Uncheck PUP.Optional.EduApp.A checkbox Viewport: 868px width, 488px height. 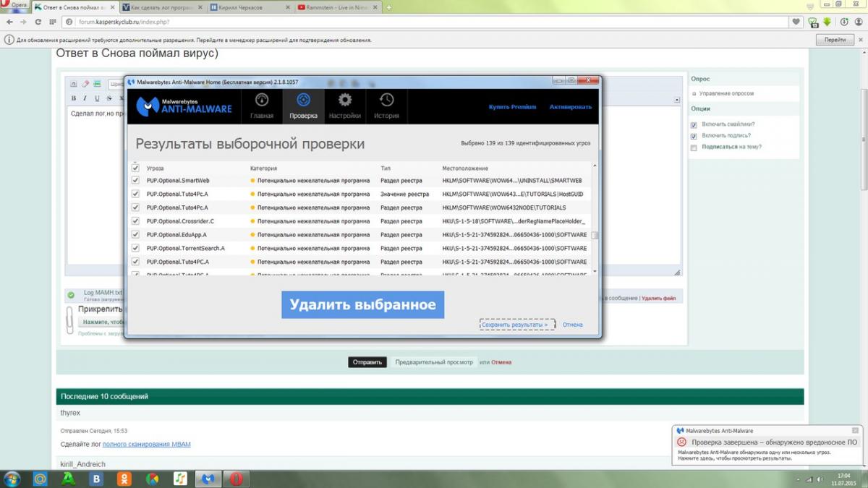135,235
